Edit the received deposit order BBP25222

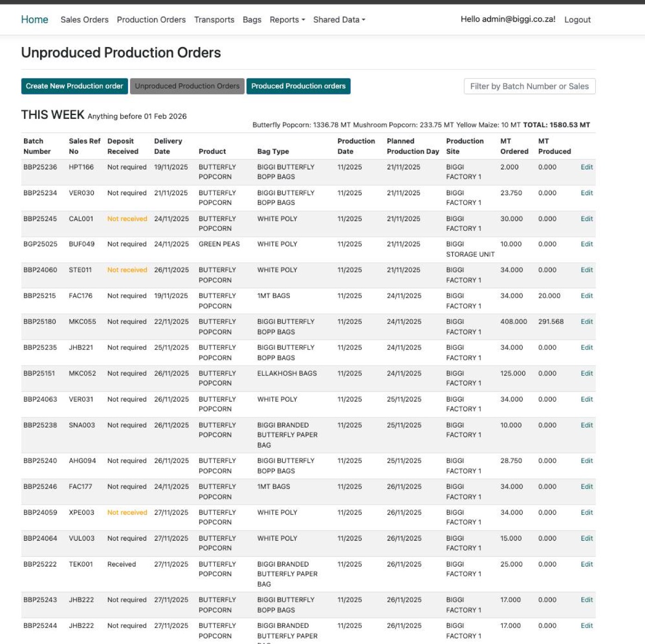pos(587,564)
